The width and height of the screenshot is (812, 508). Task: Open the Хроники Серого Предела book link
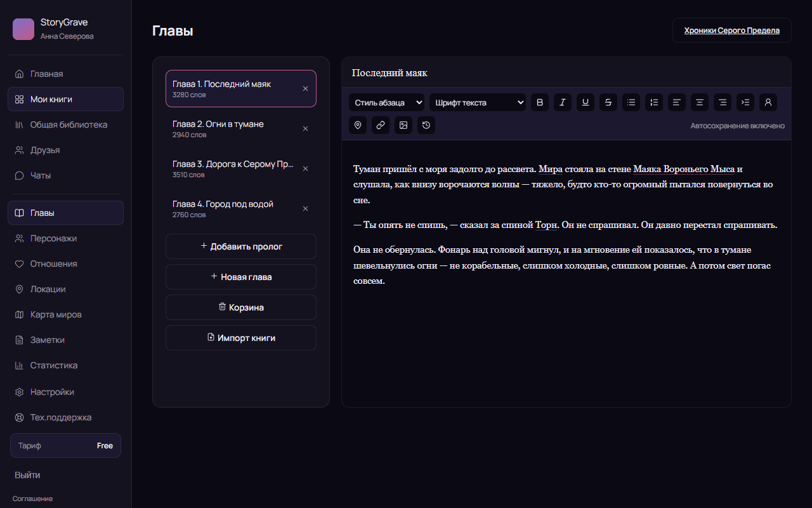[x=732, y=30]
